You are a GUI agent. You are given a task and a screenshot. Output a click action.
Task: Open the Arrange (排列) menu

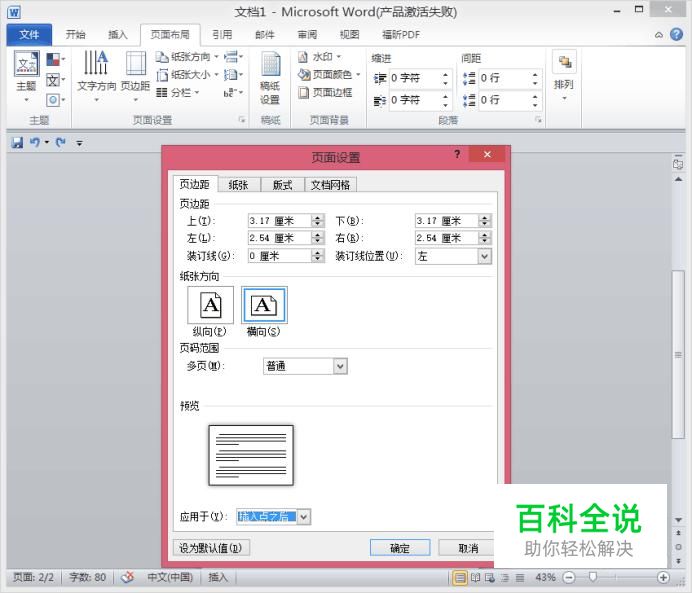564,76
